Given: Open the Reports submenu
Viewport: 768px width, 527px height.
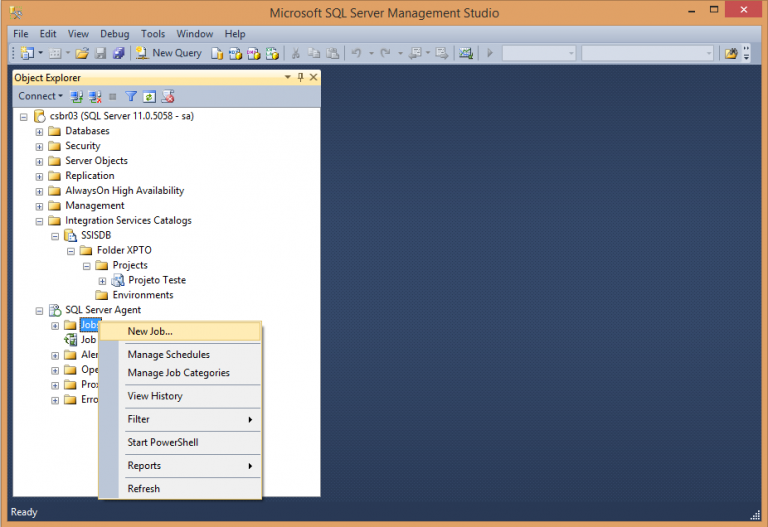Looking at the screenshot, I should pyautogui.click(x=180, y=465).
